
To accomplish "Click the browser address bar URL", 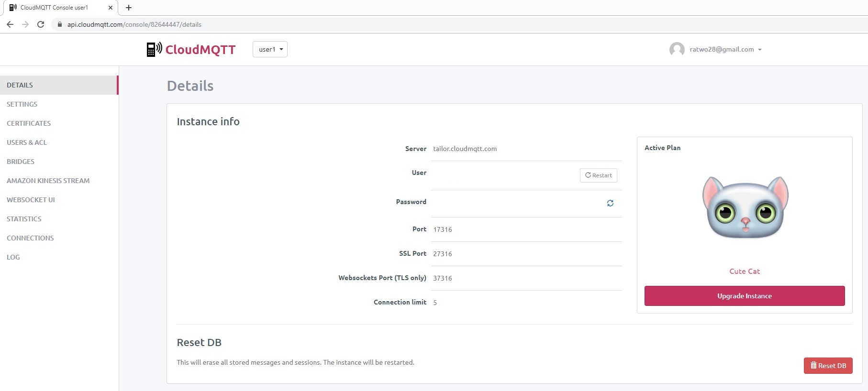I will coord(134,24).
